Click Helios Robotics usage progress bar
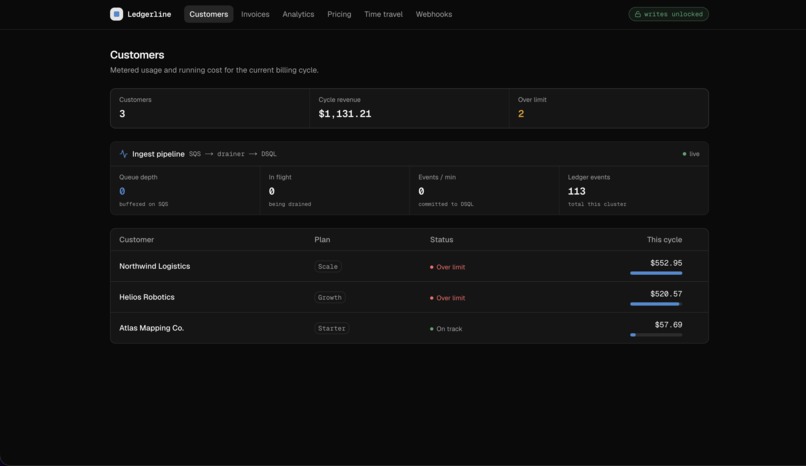Screen dimensions: 806x466 (x=656, y=304)
